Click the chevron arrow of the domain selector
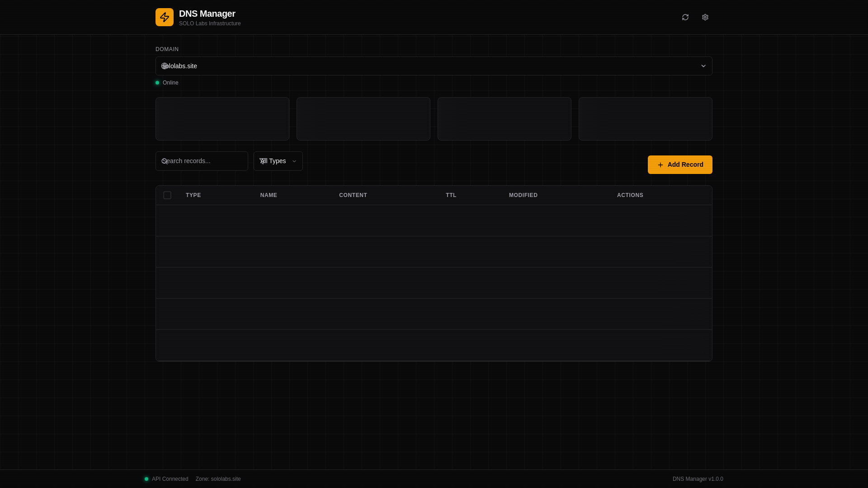 tap(703, 66)
